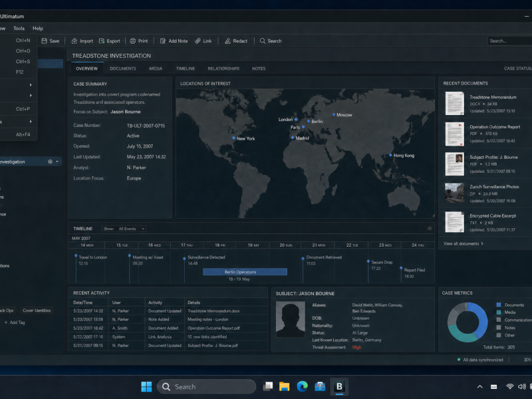Click the Zurich Surveillance Photos thumbnail
Viewport: 532px width, 399px height.
[x=454, y=193]
